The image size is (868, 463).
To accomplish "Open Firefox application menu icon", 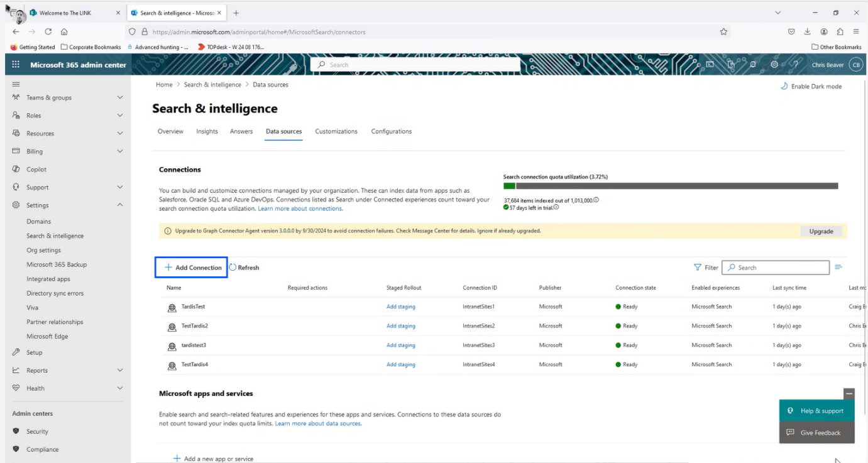I will coord(856,31).
